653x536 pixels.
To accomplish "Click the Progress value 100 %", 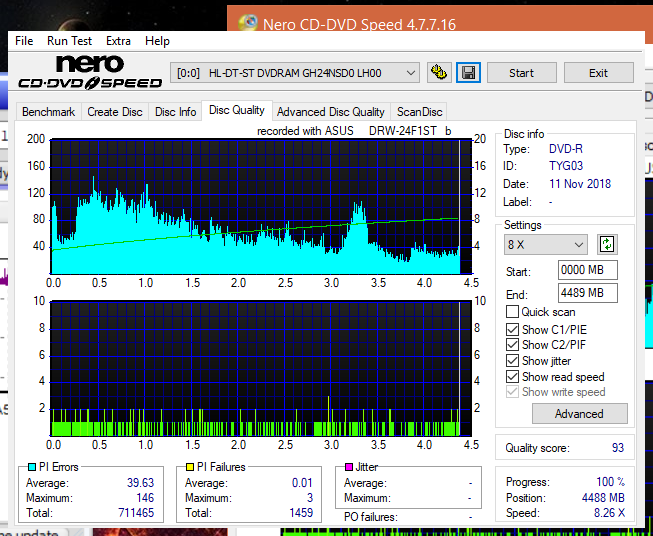I will pos(611,482).
